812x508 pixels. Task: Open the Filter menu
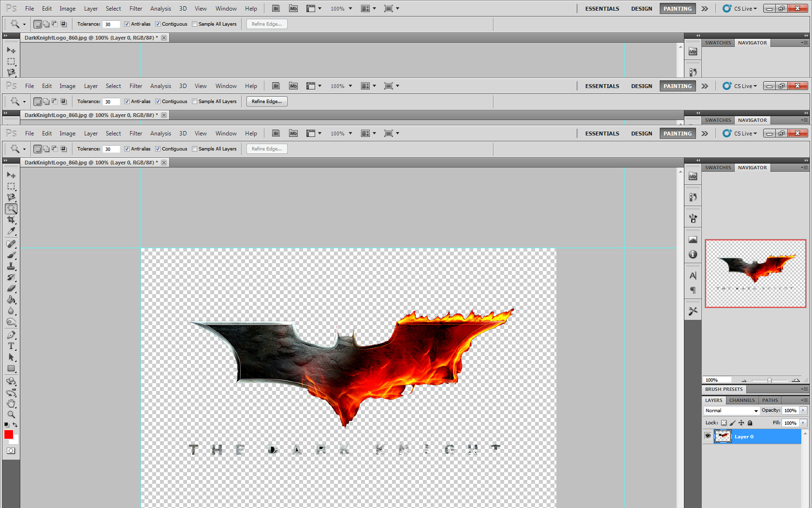click(x=136, y=133)
